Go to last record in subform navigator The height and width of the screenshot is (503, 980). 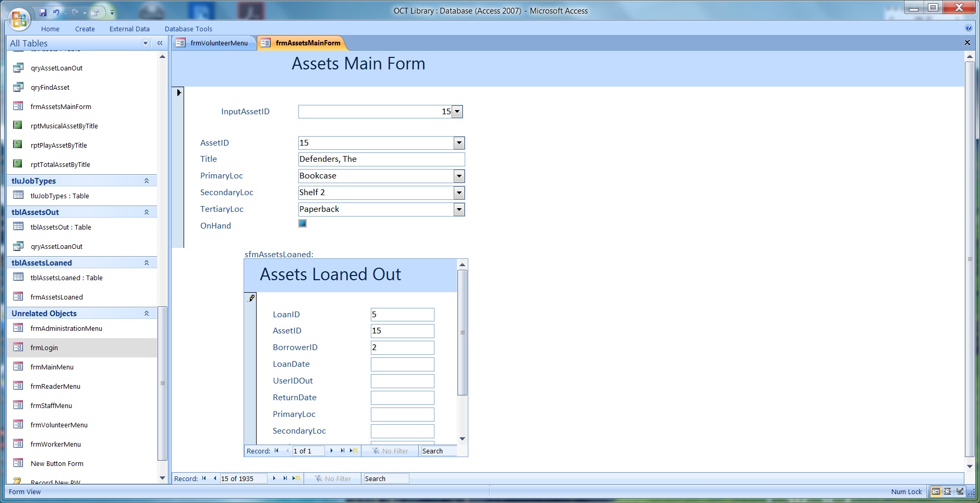click(x=343, y=451)
